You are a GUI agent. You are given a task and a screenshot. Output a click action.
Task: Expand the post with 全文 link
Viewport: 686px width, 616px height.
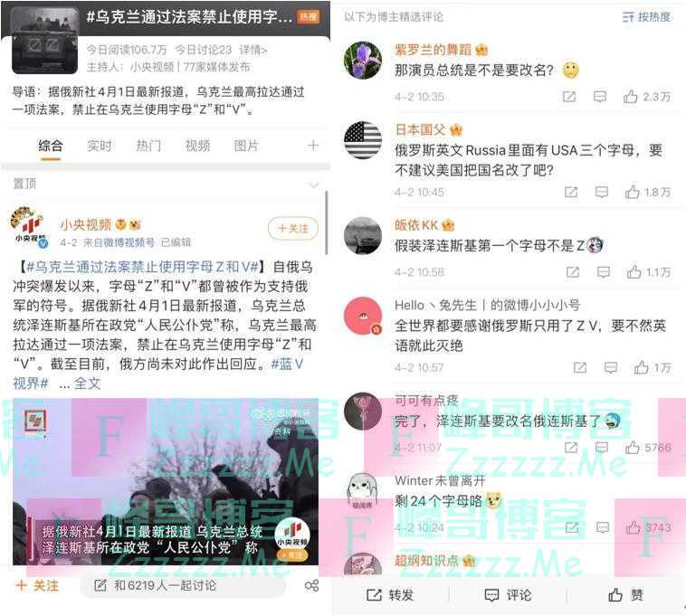click(x=87, y=384)
